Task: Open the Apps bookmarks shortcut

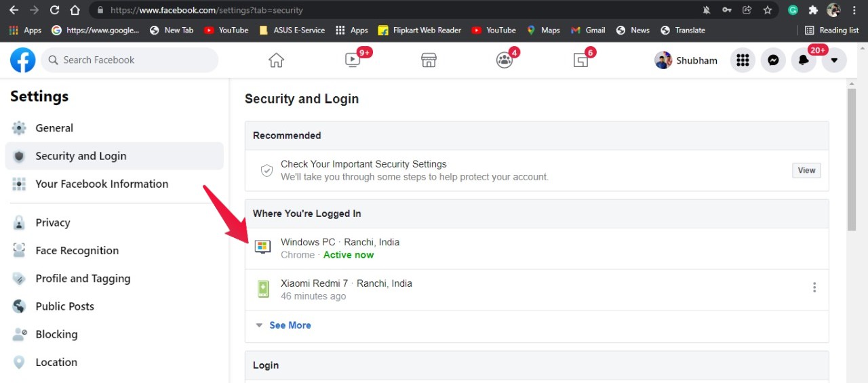Action: coord(25,30)
